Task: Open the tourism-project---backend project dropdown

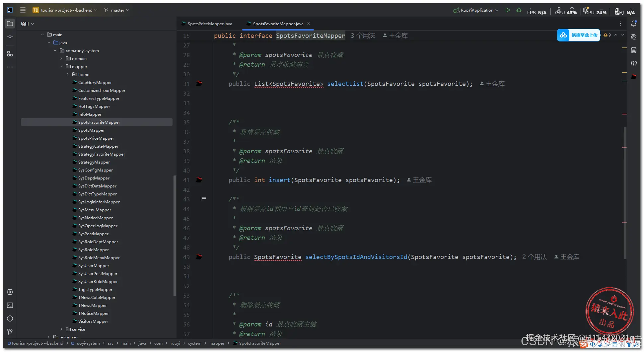Action: tap(65, 10)
